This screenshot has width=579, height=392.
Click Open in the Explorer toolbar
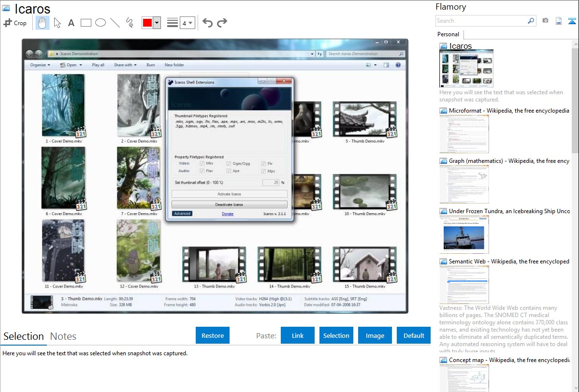click(71, 65)
